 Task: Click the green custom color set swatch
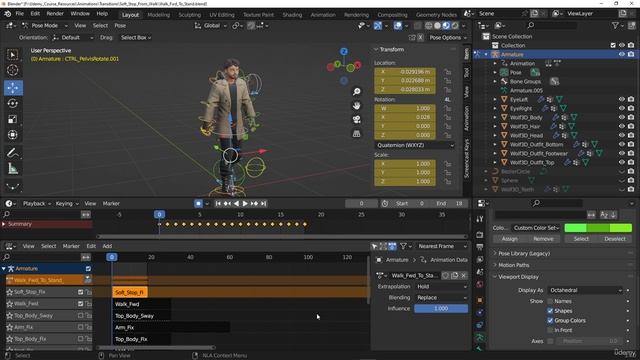pyautogui.click(x=598, y=228)
